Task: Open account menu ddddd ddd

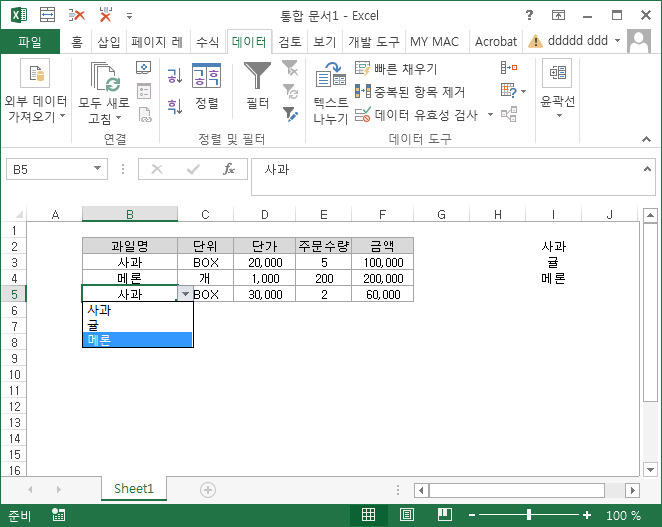Action: point(584,41)
